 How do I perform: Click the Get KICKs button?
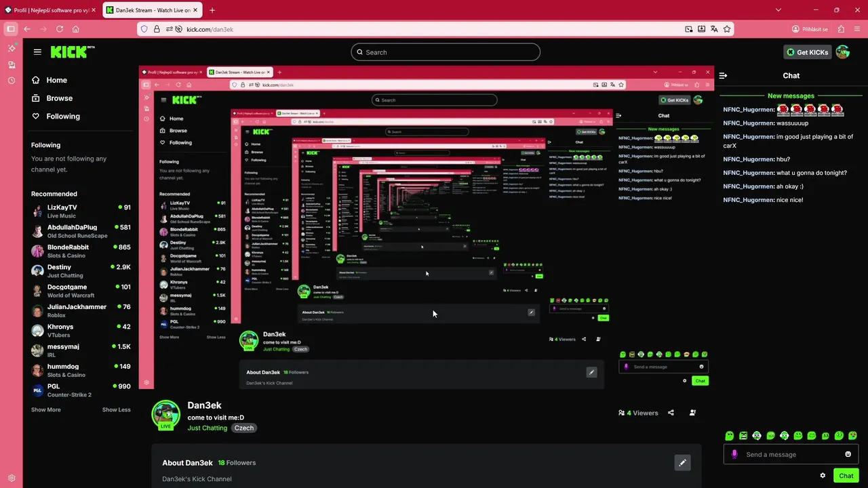807,52
